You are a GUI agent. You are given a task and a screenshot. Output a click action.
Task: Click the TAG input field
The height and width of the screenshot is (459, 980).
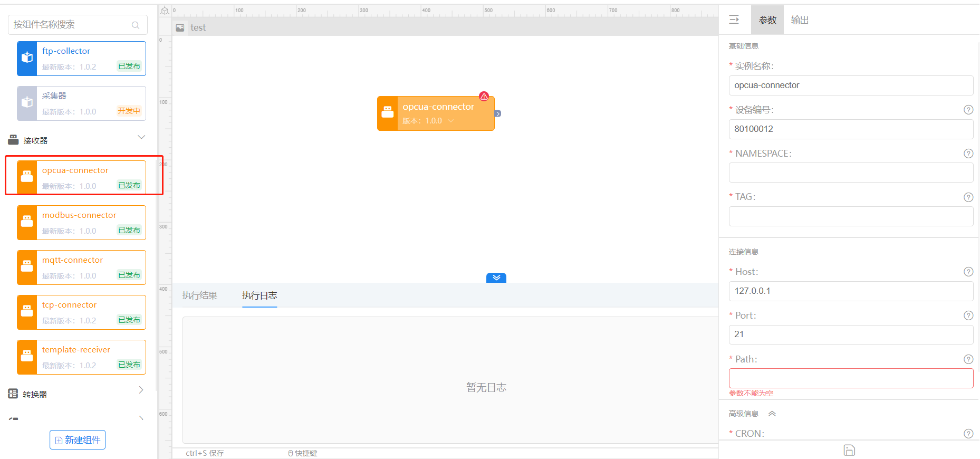[x=851, y=216]
